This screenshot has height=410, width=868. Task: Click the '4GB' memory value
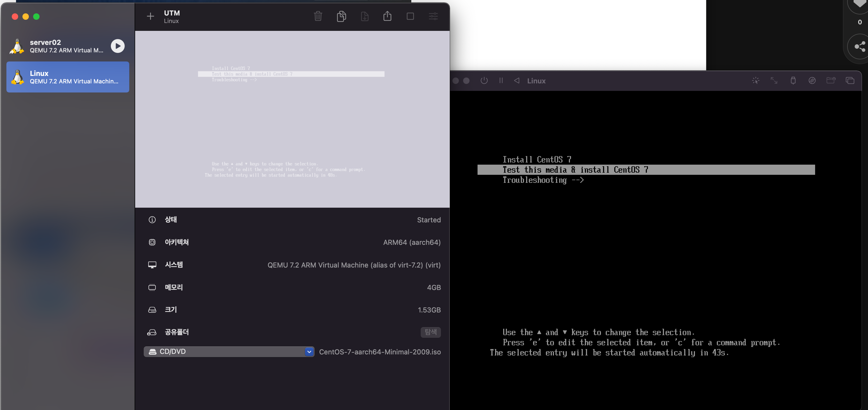coord(434,288)
